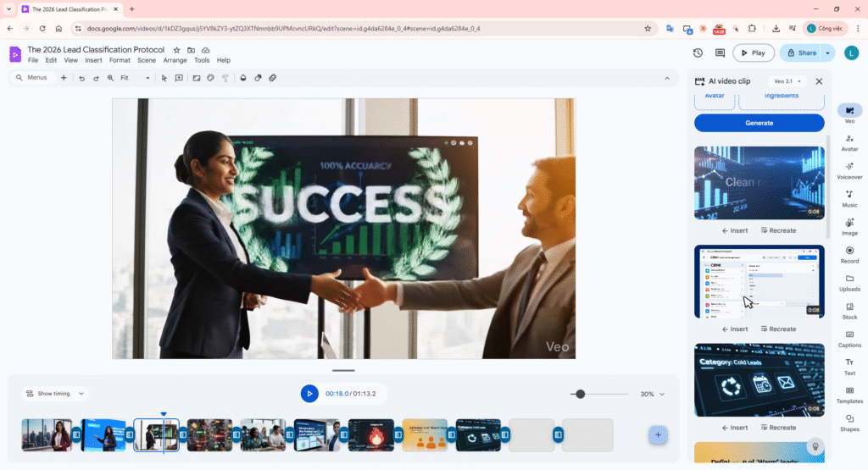Screen dimensions: 868x470
Task: Open the Fit zoom level dropdown
Action: tap(135, 78)
